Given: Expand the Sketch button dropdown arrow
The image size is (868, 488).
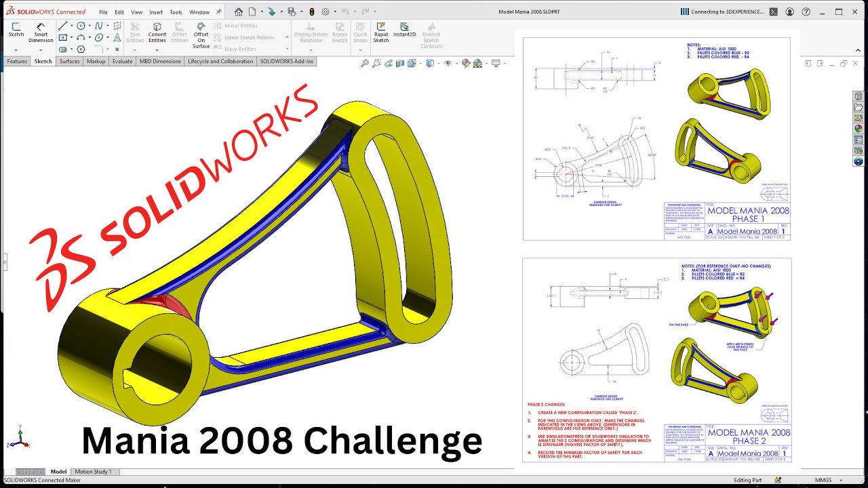Looking at the screenshot, I should pyautogui.click(x=16, y=50).
